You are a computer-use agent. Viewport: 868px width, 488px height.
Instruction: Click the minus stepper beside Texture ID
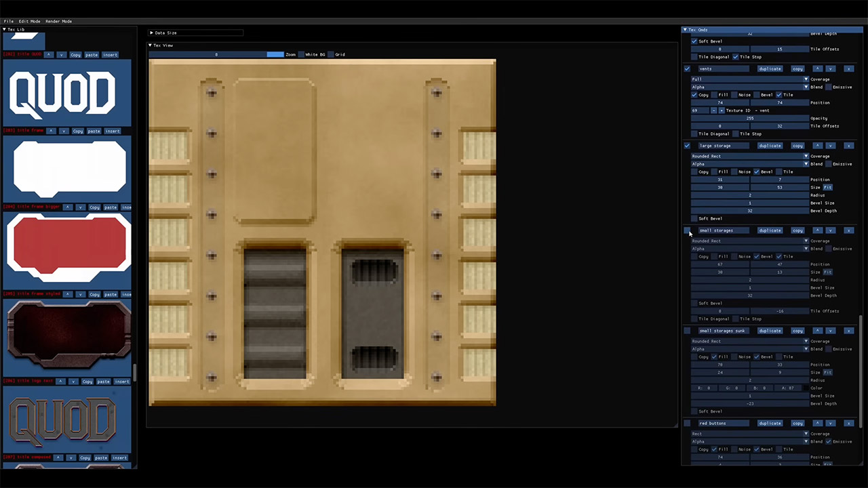point(713,110)
